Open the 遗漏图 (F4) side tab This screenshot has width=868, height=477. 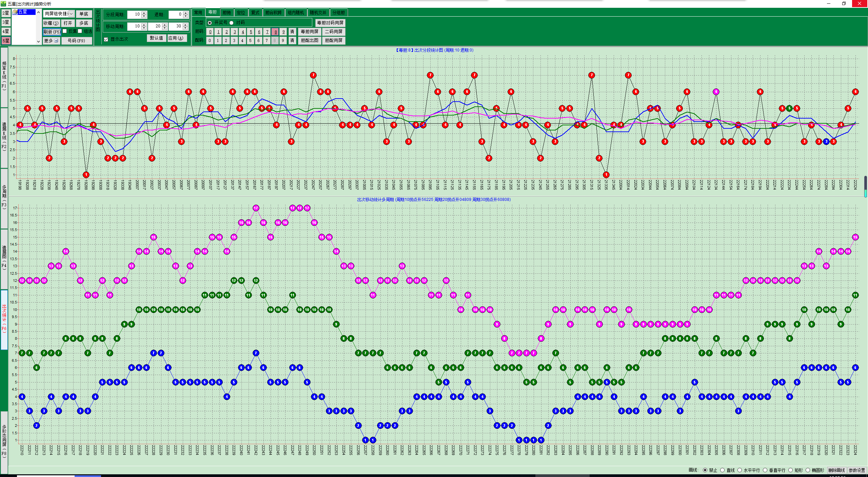pyautogui.click(x=4, y=259)
